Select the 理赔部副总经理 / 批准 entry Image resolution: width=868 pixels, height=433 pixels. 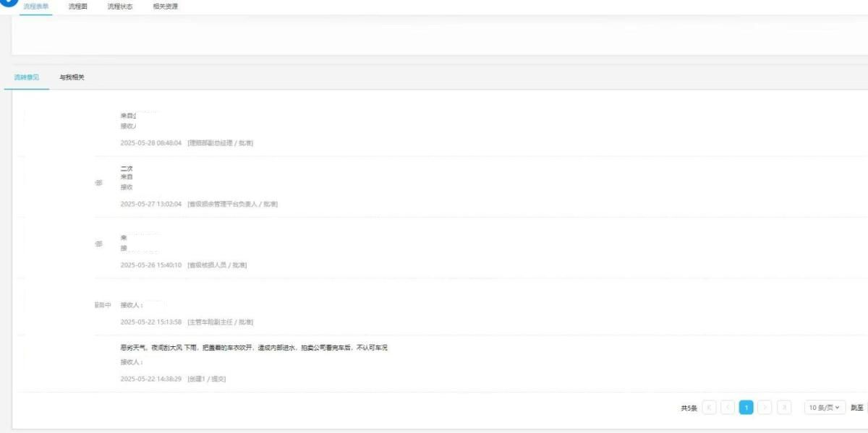tap(220, 143)
